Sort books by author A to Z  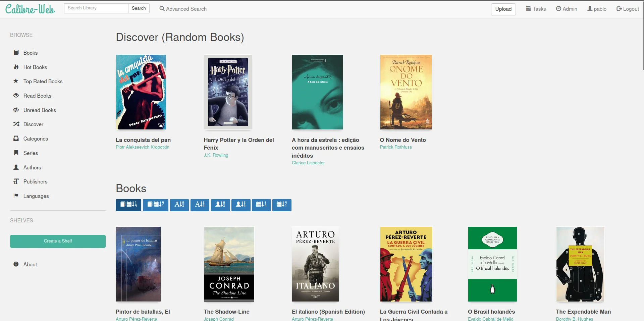tap(220, 205)
